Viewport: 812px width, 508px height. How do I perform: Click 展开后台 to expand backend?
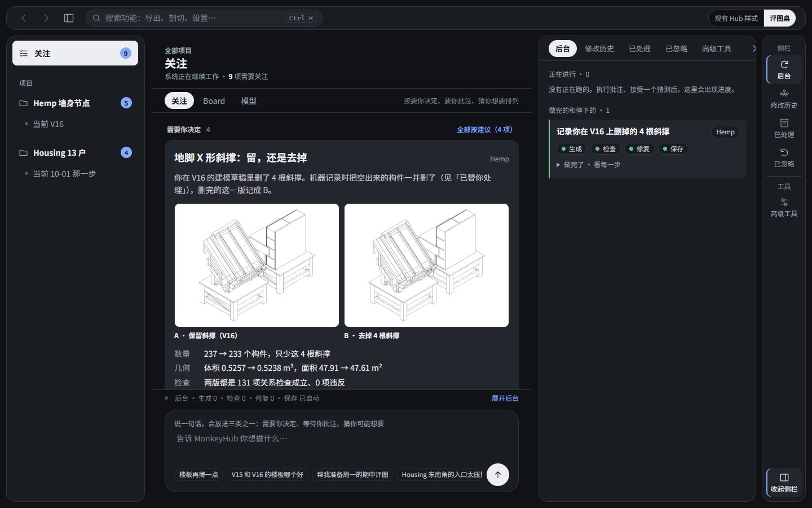505,398
